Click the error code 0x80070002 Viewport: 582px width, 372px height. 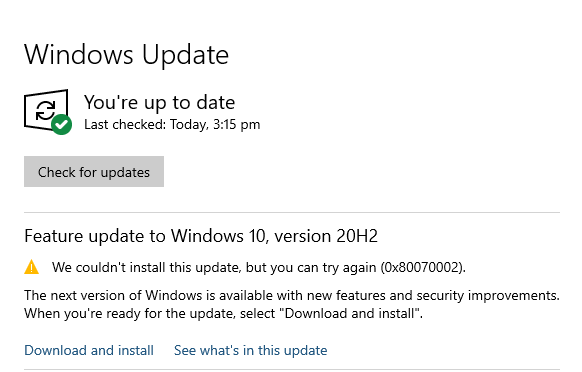(x=422, y=267)
